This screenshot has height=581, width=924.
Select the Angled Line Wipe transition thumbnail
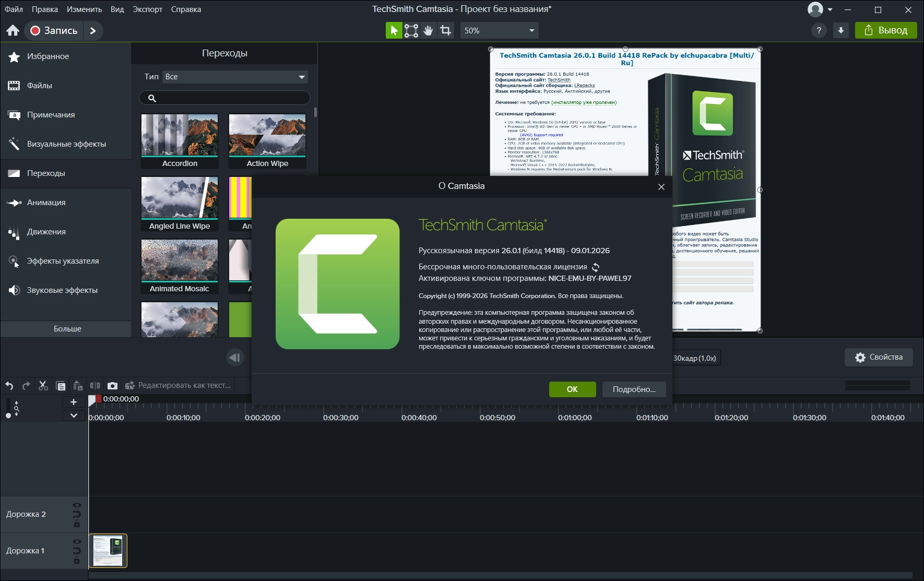pos(180,204)
